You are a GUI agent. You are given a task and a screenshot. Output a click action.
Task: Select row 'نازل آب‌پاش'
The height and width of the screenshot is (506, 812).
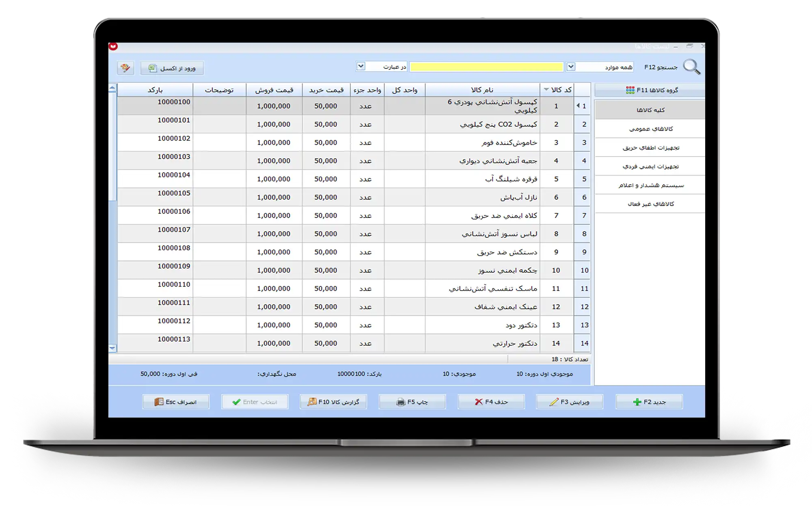coord(354,197)
